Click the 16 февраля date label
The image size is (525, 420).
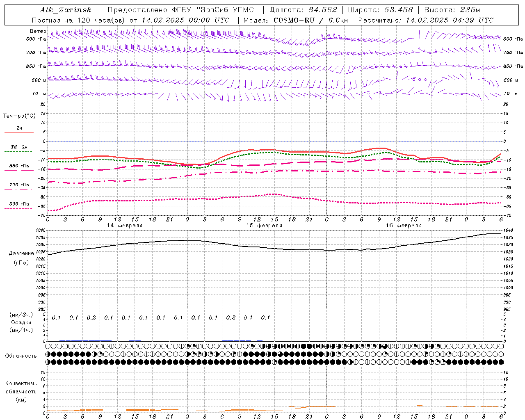click(404, 226)
